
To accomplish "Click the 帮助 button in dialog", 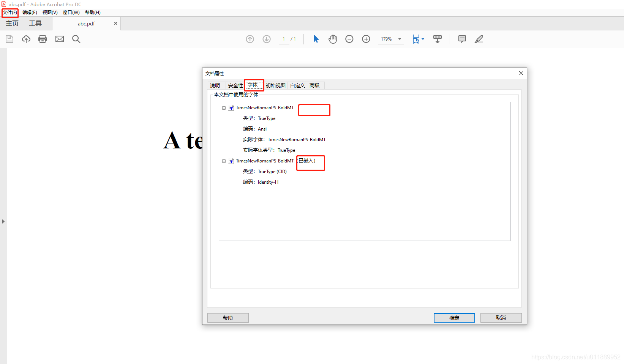I will tap(228, 318).
